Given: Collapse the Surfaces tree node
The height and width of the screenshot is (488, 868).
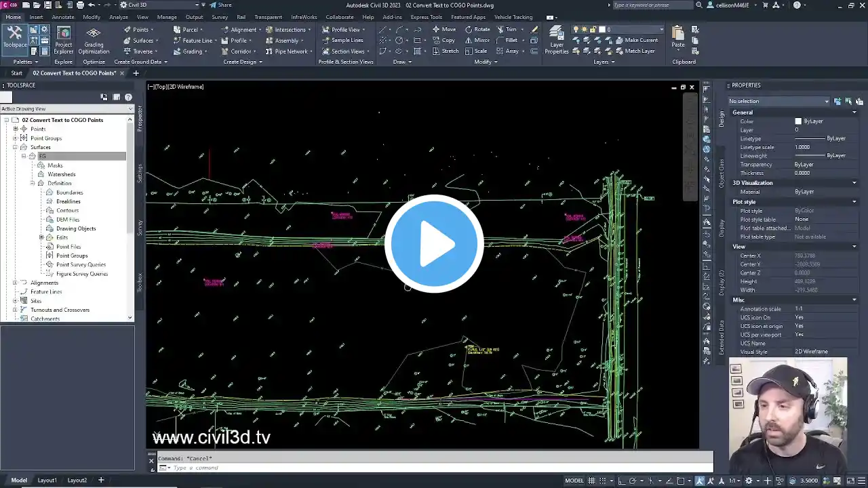Looking at the screenshot, I should 15,147.
